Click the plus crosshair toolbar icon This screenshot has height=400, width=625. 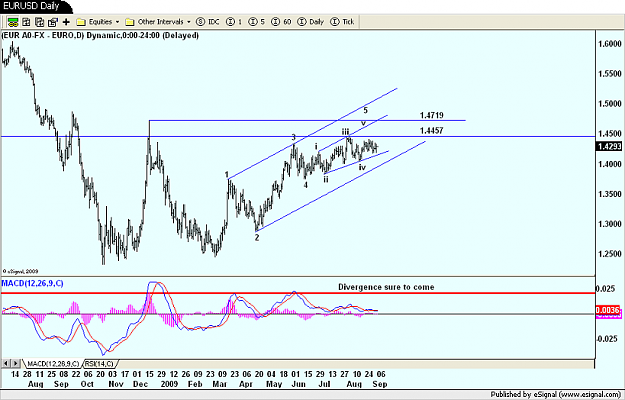click(x=66, y=22)
